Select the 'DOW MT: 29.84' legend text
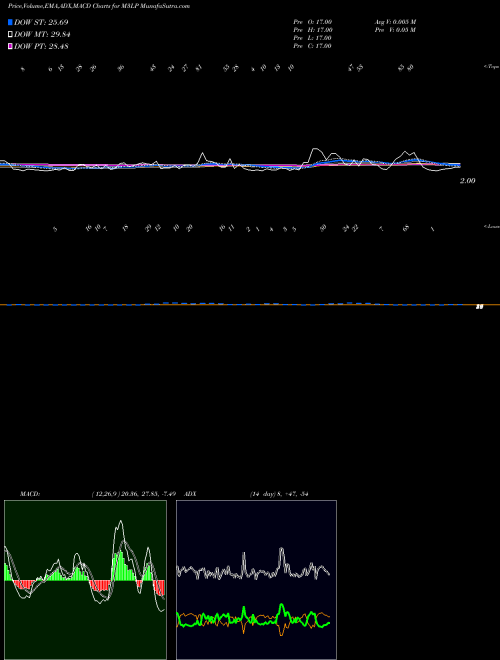500x660 pixels. coord(42,35)
